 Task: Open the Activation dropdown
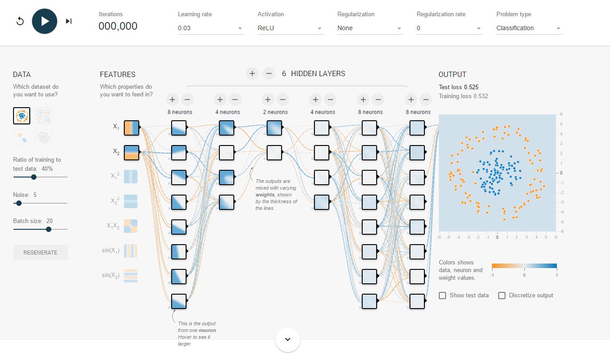click(x=290, y=28)
